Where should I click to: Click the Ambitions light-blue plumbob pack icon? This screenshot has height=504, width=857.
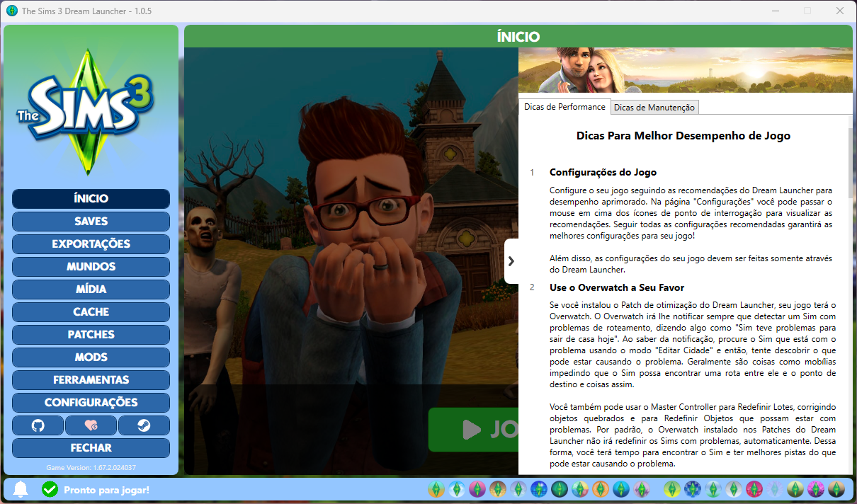tap(457, 489)
